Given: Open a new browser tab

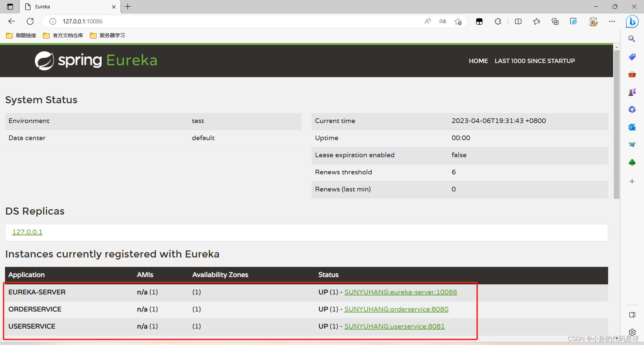Looking at the screenshot, I should [x=128, y=6].
